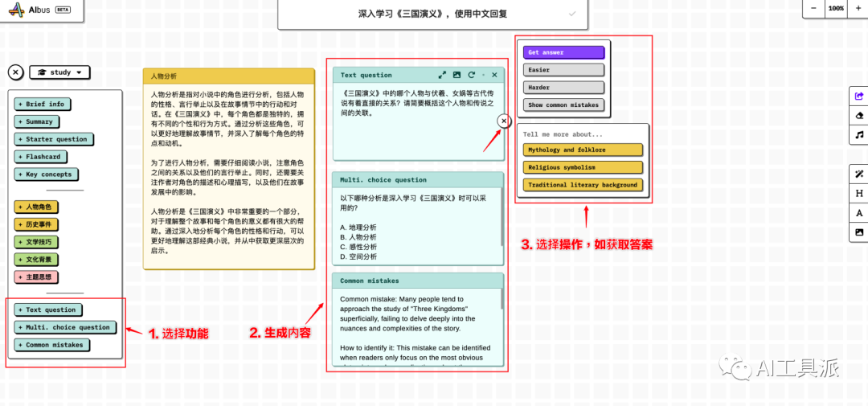
Task: Click the BETA badge
Action: click(x=63, y=10)
